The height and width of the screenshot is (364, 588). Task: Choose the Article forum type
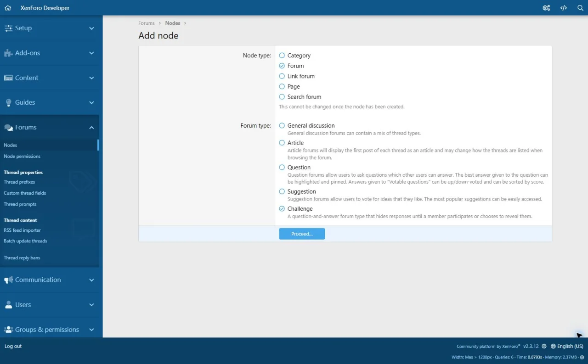coord(282,143)
